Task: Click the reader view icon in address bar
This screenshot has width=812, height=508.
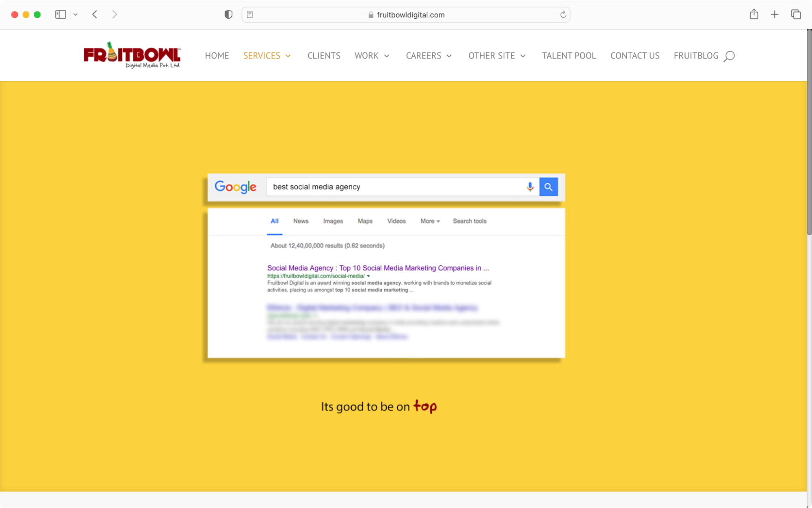Action: pos(249,14)
